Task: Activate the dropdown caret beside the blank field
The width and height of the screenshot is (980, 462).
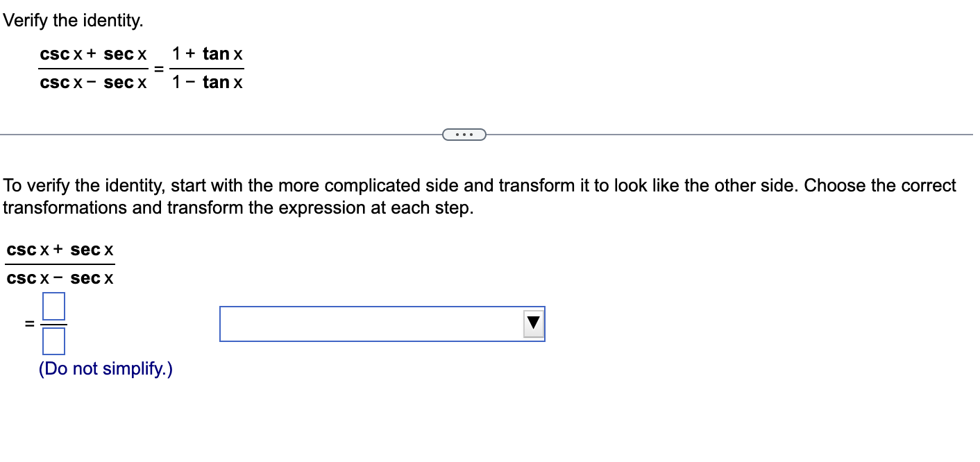Action: 533,323
